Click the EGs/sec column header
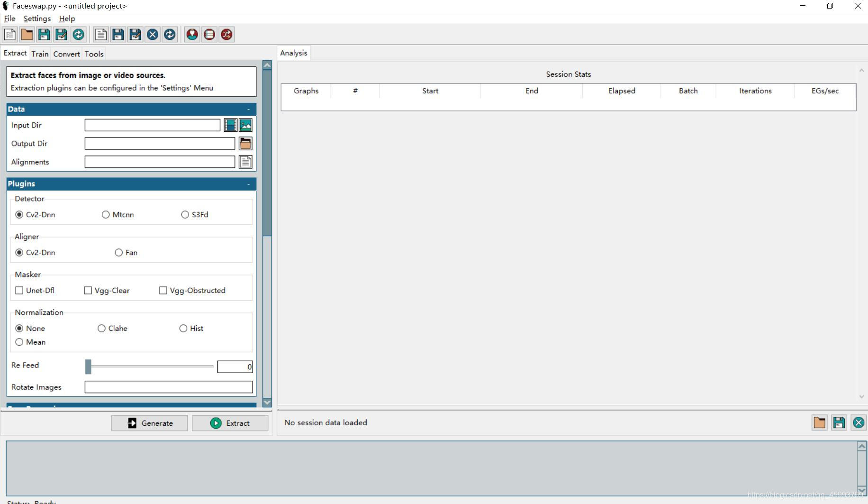 [x=825, y=91]
